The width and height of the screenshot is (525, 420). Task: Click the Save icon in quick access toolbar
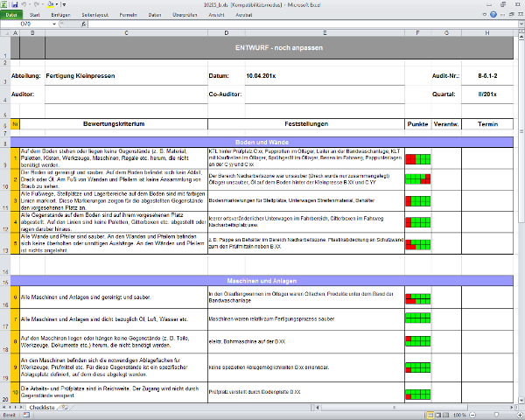click(15, 4)
